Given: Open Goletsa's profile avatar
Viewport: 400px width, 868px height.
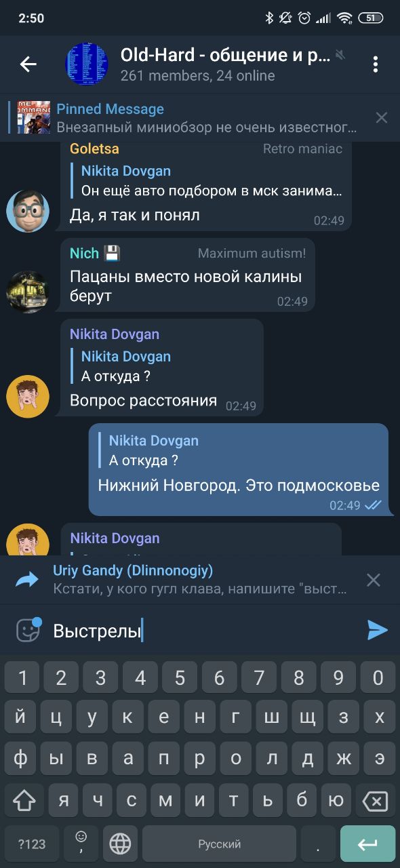Looking at the screenshot, I should click(28, 211).
